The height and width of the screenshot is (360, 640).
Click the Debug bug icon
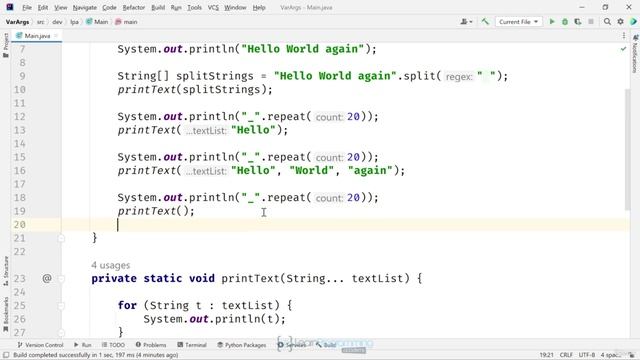[565, 22]
